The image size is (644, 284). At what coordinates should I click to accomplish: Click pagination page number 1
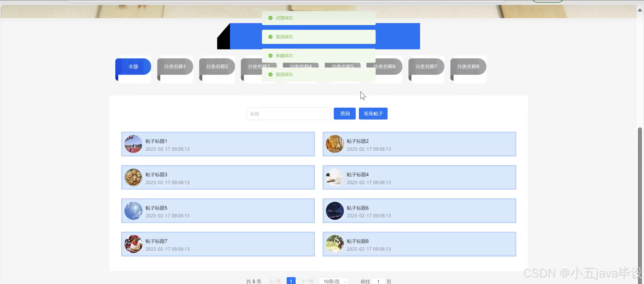pos(291,281)
